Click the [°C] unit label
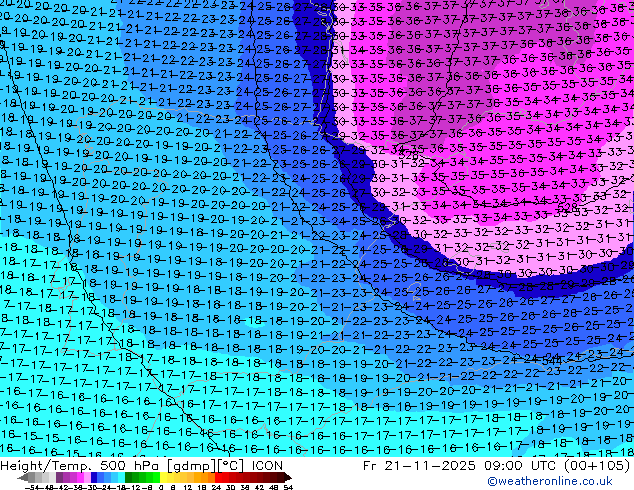634x490 pixels. [x=231, y=466]
